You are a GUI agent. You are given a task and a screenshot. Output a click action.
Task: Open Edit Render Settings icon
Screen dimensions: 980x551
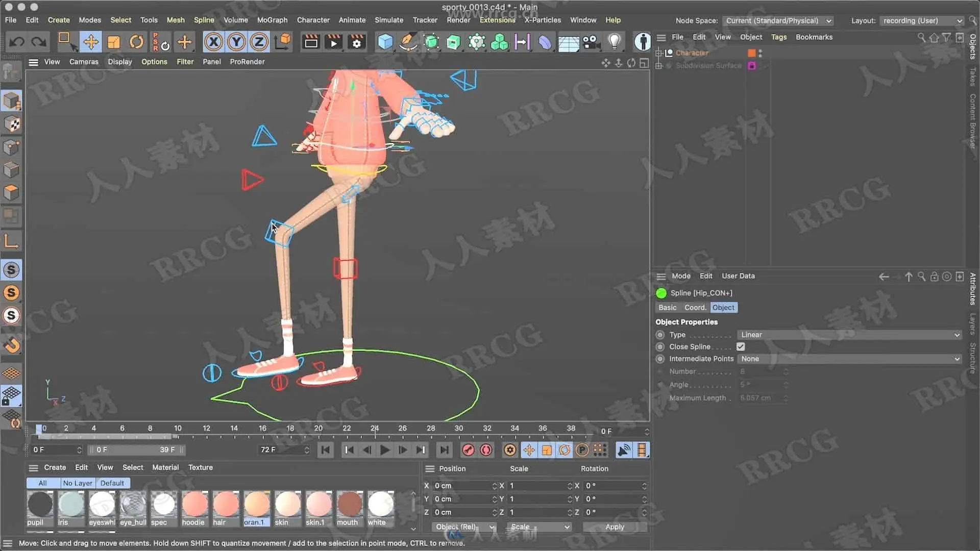click(356, 42)
